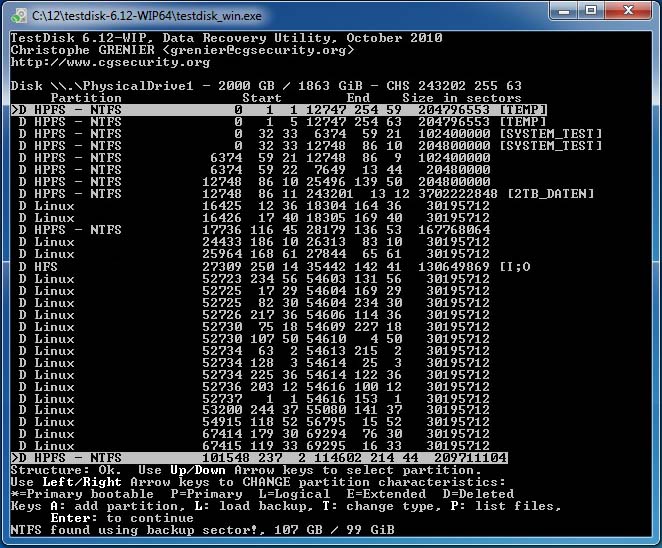The width and height of the screenshot is (662, 548).
Task: Select the Linux row starting 52730 75 18
Action: point(254,327)
